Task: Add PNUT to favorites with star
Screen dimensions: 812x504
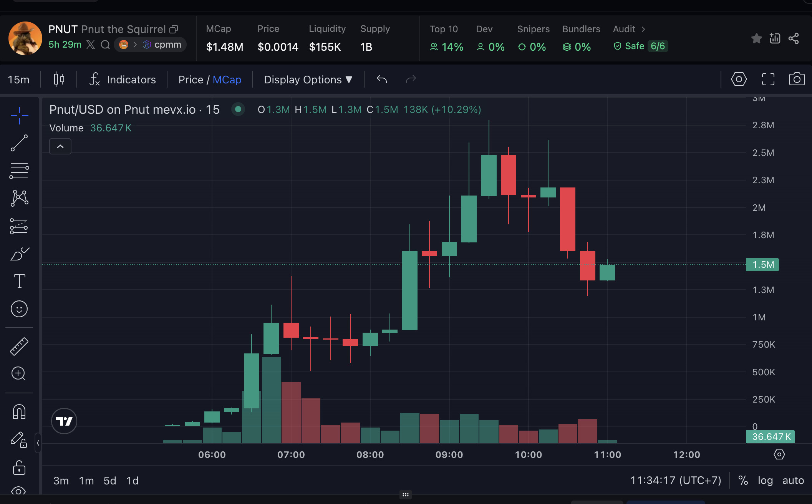Action: coord(756,38)
